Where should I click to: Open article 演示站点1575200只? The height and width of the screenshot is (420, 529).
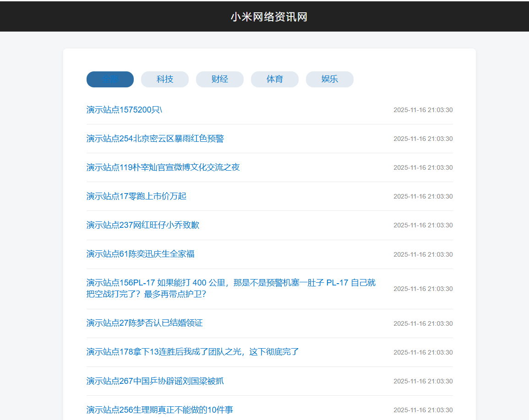pyautogui.click(x=124, y=110)
